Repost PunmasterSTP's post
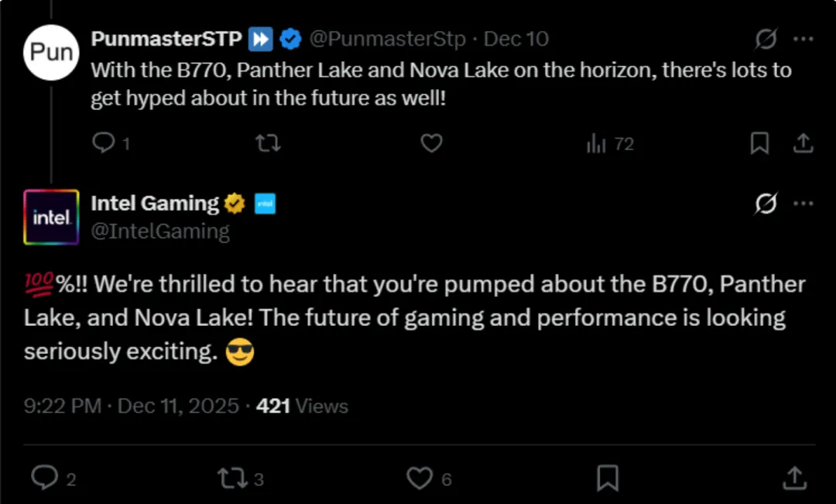This screenshot has width=836, height=504. (268, 143)
